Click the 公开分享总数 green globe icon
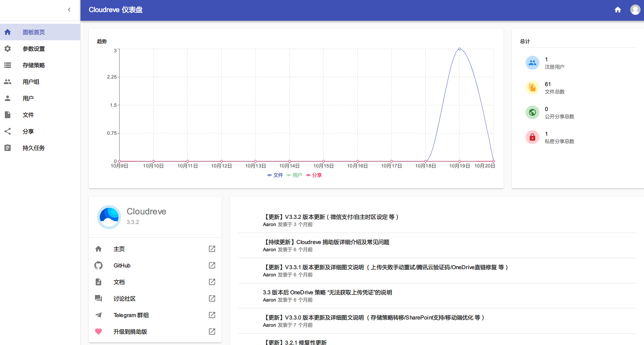The image size is (644, 345). pyautogui.click(x=532, y=112)
